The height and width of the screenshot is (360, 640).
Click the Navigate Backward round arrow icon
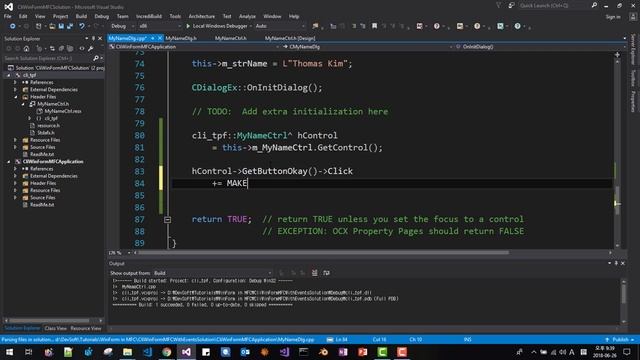click(x=12, y=26)
